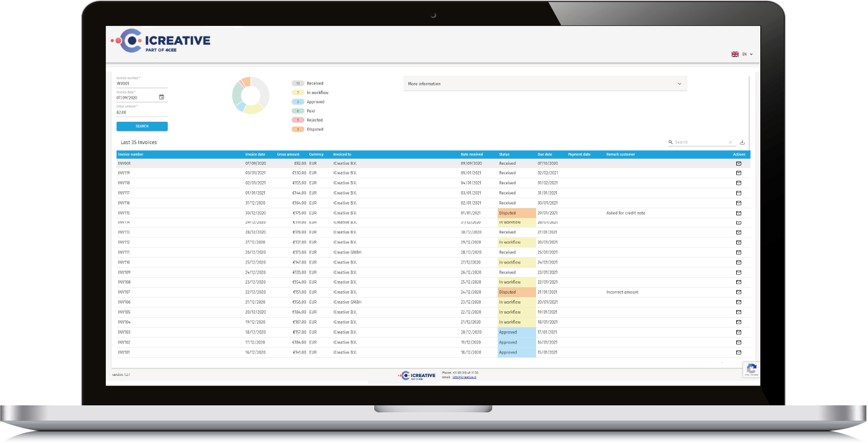Open the mail action for invoice INV117

tap(739, 193)
